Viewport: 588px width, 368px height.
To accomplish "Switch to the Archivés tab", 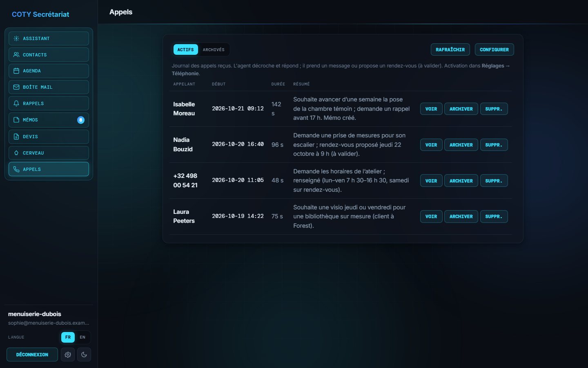I will pyautogui.click(x=214, y=49).
